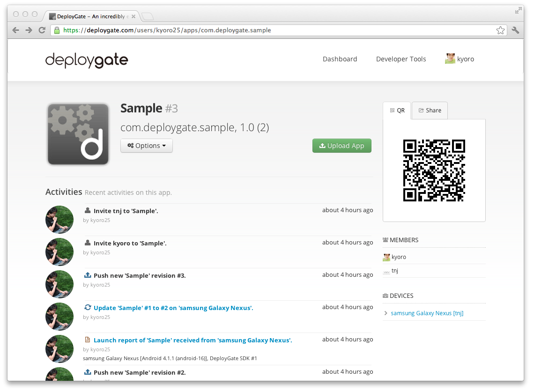534x392 pixels.
Task: Click the MEMBERS group icon
Action: (386, 240)
